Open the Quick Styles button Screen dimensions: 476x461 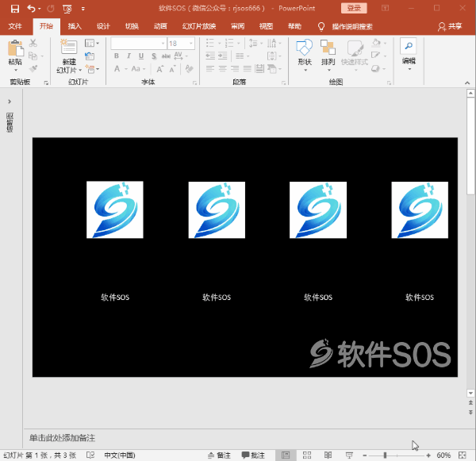355,55
